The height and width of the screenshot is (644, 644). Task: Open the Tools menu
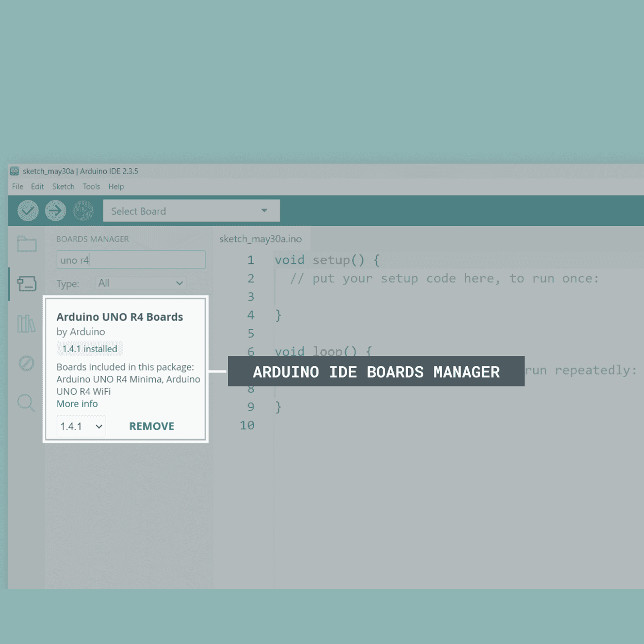91,186
